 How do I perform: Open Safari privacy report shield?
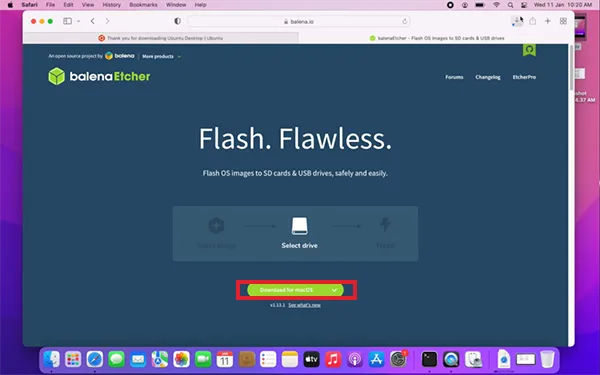[x=178, y=21]
